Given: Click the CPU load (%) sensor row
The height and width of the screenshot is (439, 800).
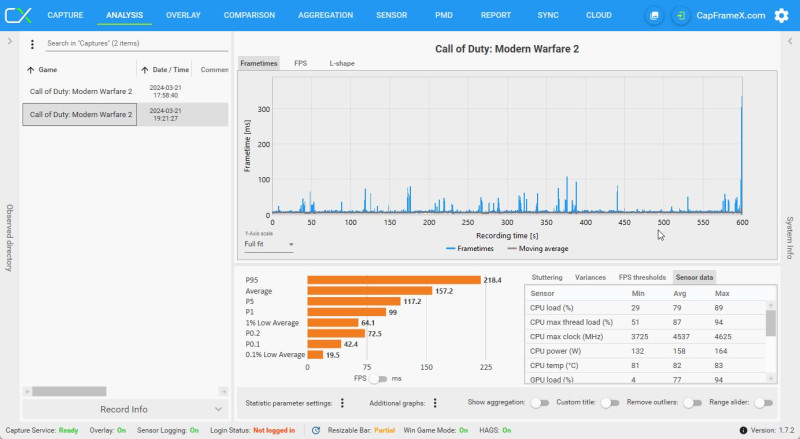Looking at the screenshot, I should [x=645, y=308].
